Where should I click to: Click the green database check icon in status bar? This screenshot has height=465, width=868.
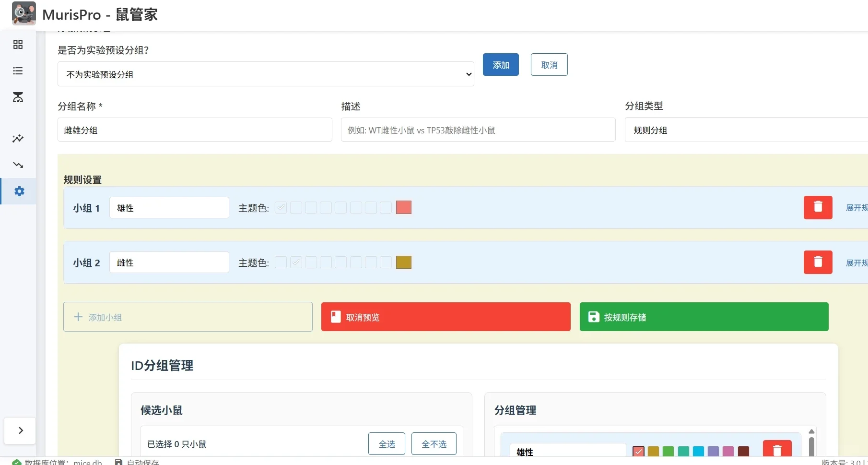16,461
